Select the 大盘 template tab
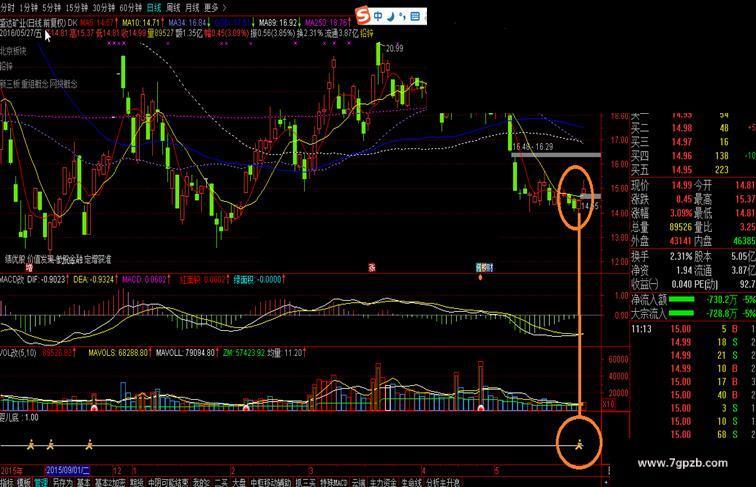756x487 pixels. point(239,482)
